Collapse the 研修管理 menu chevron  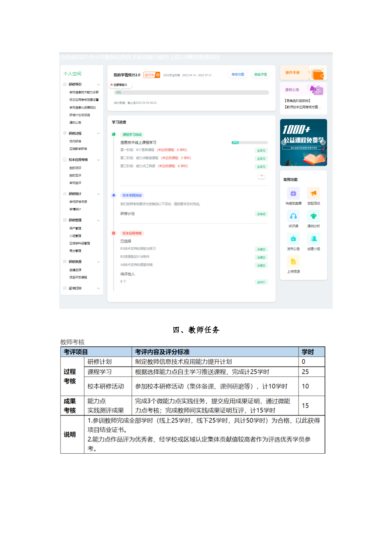pos(98,220)
